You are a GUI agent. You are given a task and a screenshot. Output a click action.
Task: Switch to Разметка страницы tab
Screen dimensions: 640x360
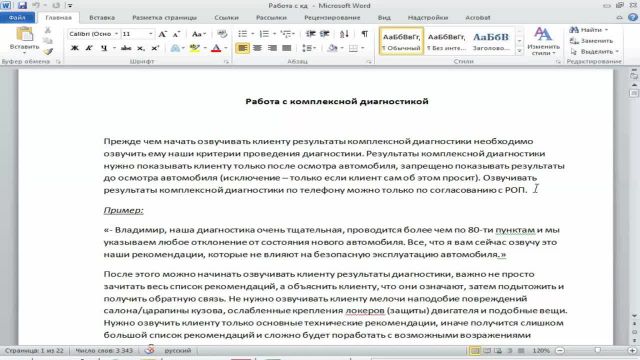164,18
